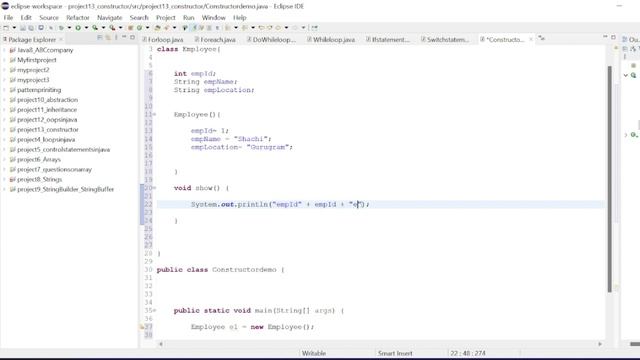Click 'String empLocation;' declaration line

coord(214,90)
